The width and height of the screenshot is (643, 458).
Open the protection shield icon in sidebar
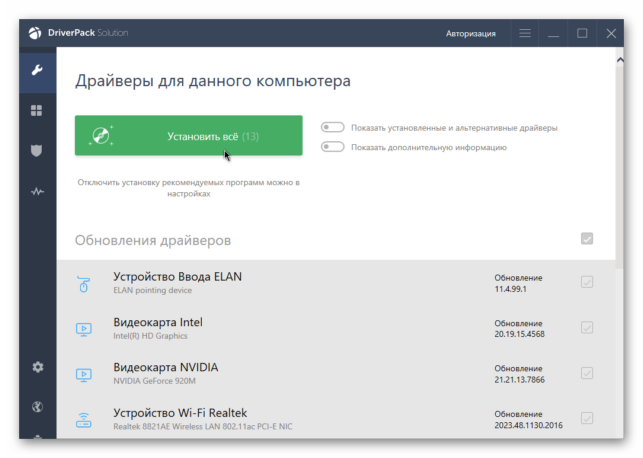coord(36,150)
